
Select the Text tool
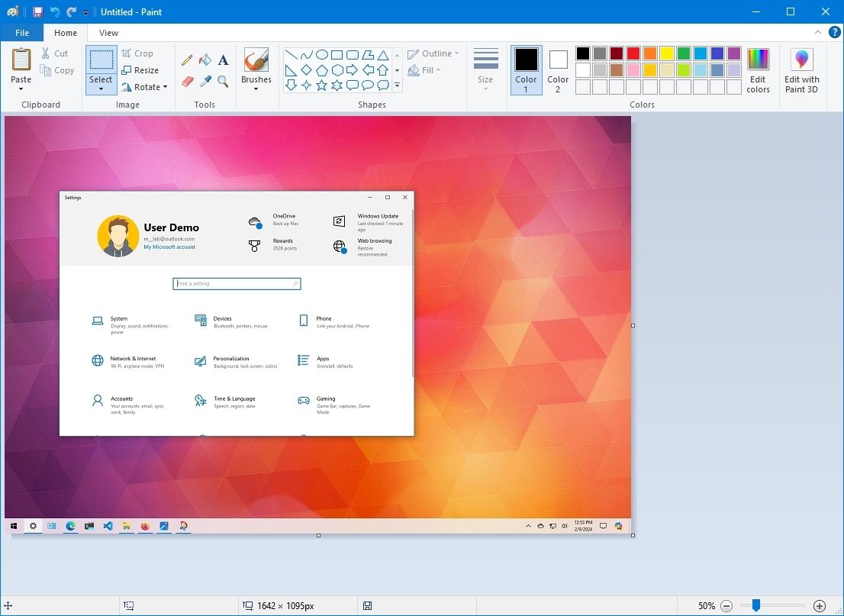pyautogui.click(x=223, y=60)
